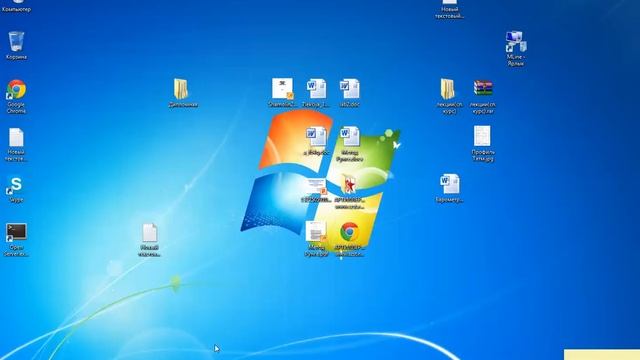Viewport: 640px width, 360px height.
Task: Select the Дипломная folder icon
Action: [x=181, y=89]
